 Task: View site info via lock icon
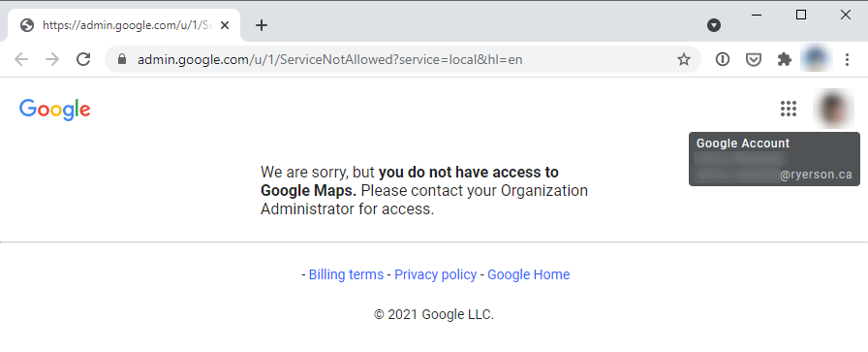point(122,59)
